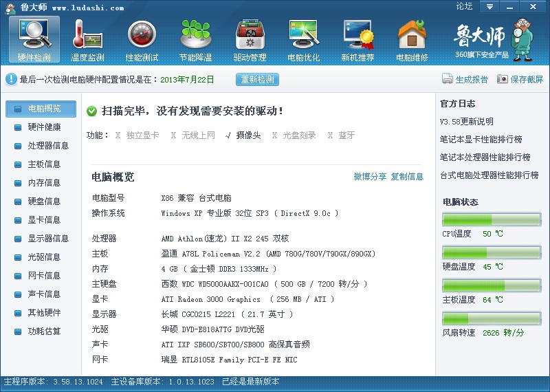Open 笔记本显卡性能排行榜 ranking link
The height and width of the screenshot is (392, 550).
coord(481,140)
